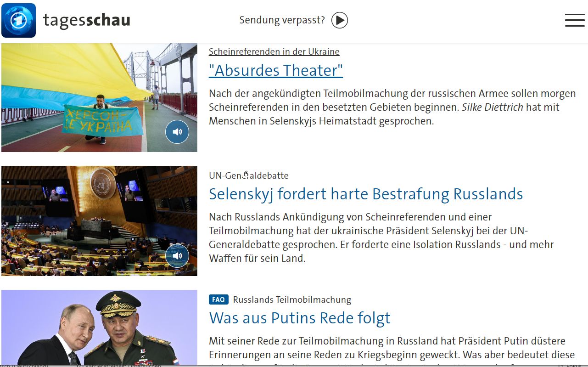The width and height of the screenshot is (588, 367).
Task: Open "Selenskyj fordert harte Bestrafung Russlands" article
Action: point(366,194)
